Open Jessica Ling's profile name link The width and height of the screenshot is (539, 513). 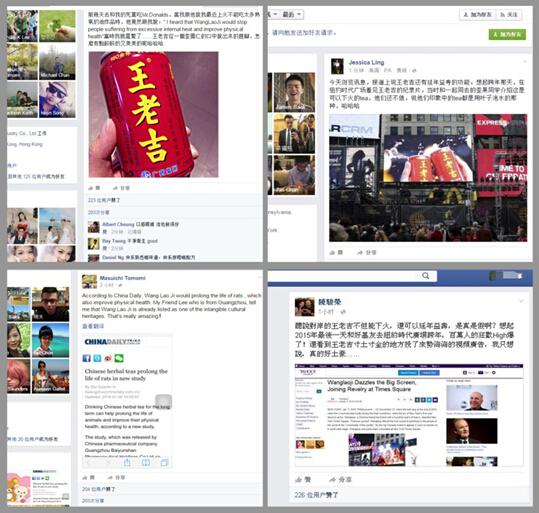(366, 62)
